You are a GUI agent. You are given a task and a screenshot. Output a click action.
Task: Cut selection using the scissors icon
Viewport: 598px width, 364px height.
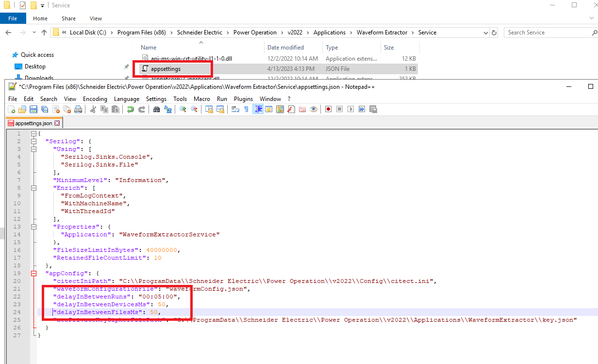pos(93,109)
